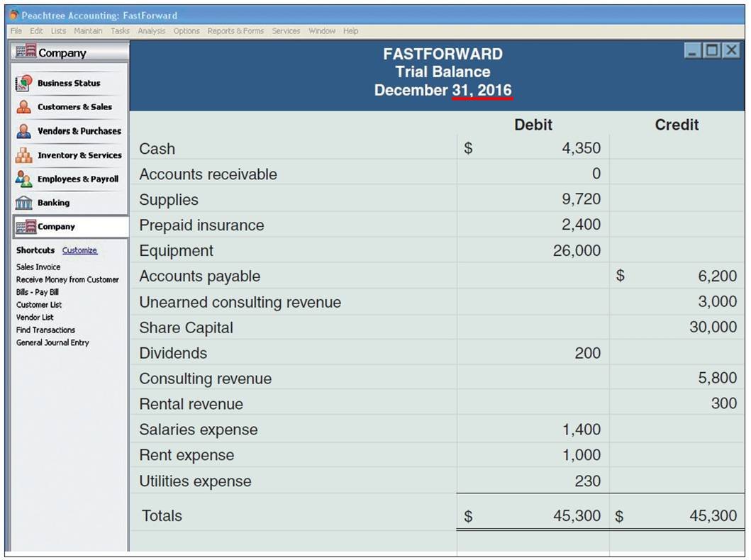Select the Salaries expense row label
This screenshot has width=751, height=560.
[x=199, y=430]
